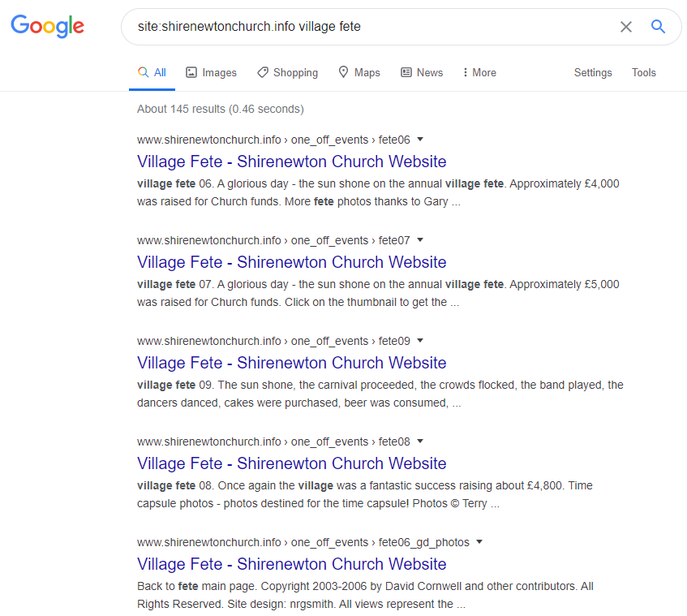The image size is (687, 616).
Task: Click inside the search query input field
Action: [365, 27]
